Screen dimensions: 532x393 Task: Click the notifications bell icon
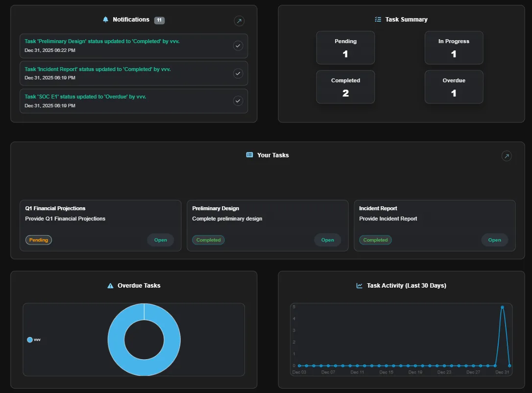(105, 20)
